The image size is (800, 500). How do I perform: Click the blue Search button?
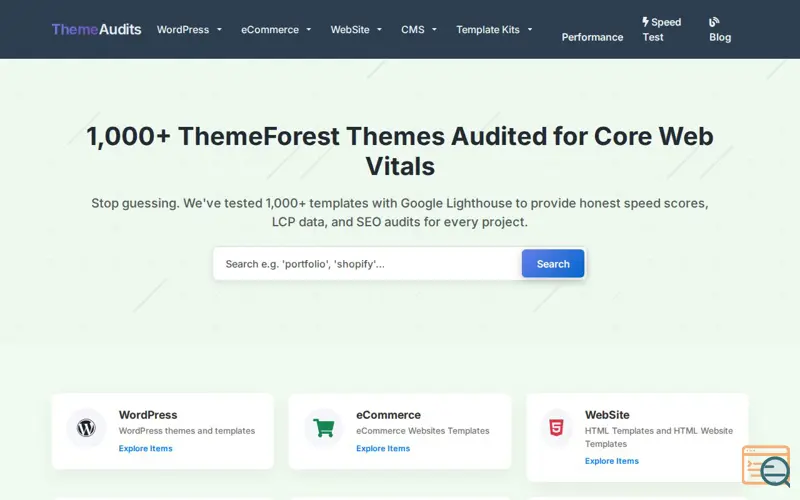pyautogui.click(x=553, y=264)
